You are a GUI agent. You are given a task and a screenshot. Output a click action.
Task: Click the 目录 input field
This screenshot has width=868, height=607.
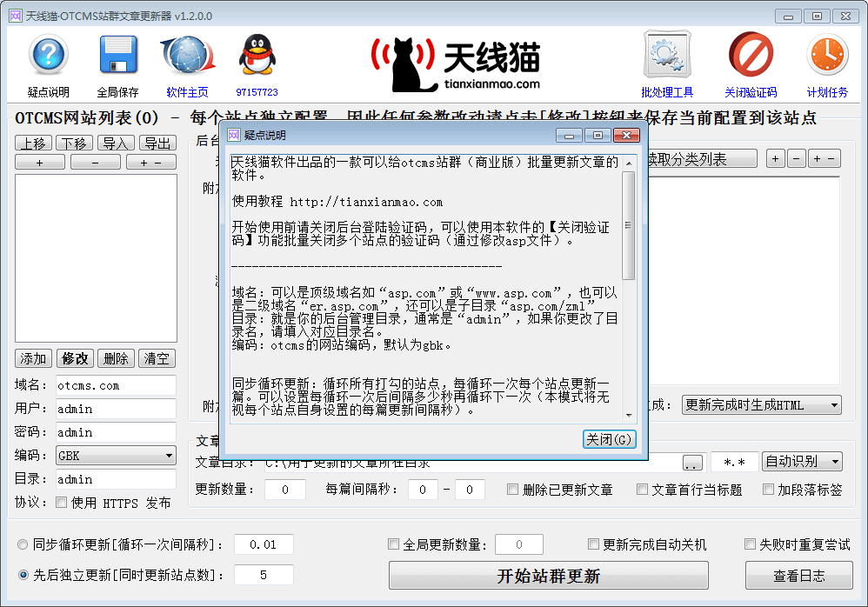116,479
